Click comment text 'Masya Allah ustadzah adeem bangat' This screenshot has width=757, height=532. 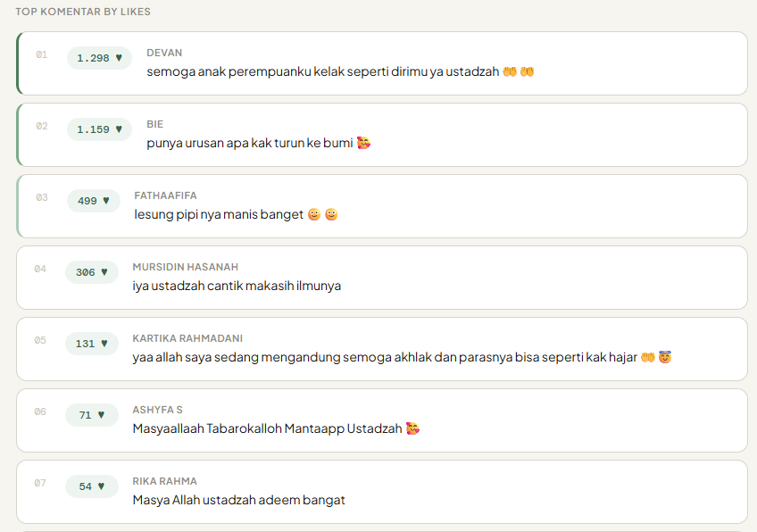(x=239, y=500)
